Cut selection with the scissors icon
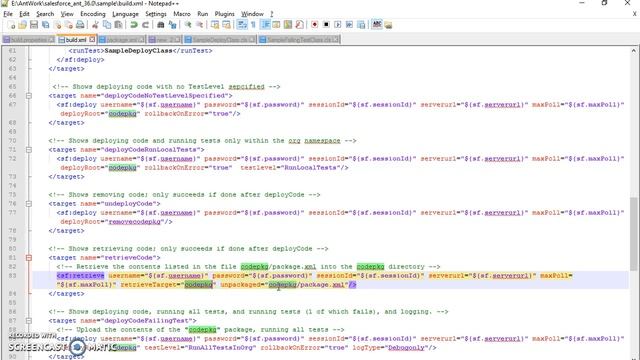 95,25
